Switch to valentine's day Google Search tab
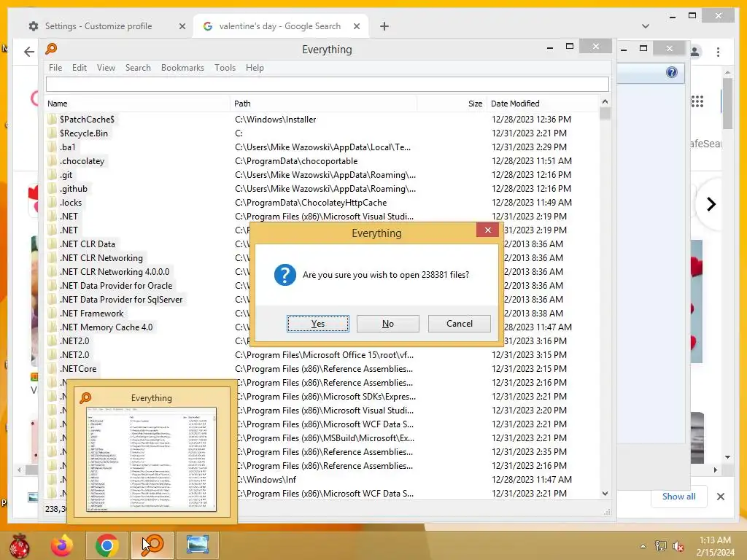The width and height of the screenshot is (747, 560). (279, 26)
